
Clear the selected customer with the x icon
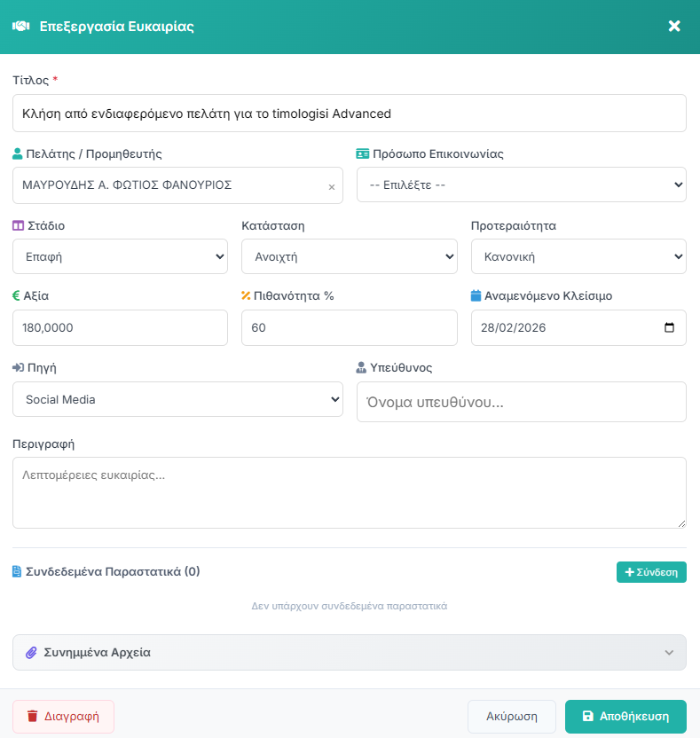coord(332,187)
